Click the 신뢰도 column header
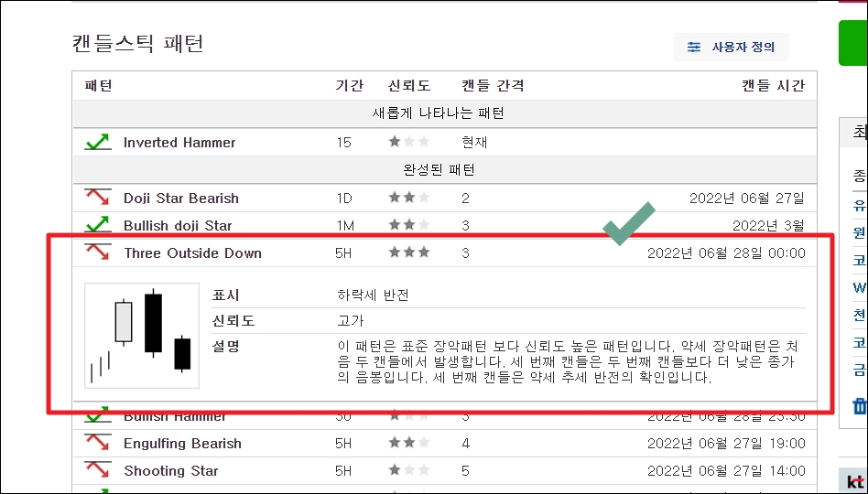The width and height of the screenshot is (868, 494). [409, 86]
